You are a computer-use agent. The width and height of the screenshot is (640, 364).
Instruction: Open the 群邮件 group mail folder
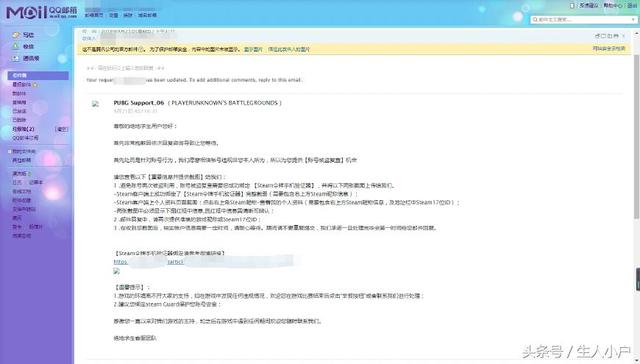point(19,93)
